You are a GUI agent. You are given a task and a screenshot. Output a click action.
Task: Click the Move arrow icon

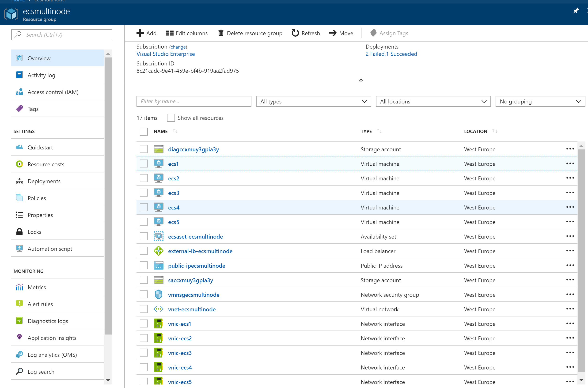[x=333, y=33]
